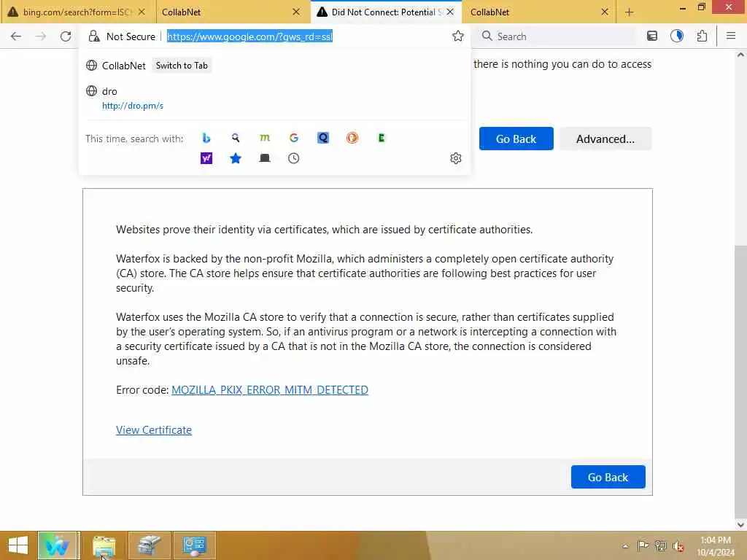Image resolution: width=747 pixels, height=560 pixels.
Task: Search history using the clock icon
Action: (x=293, y=158)
